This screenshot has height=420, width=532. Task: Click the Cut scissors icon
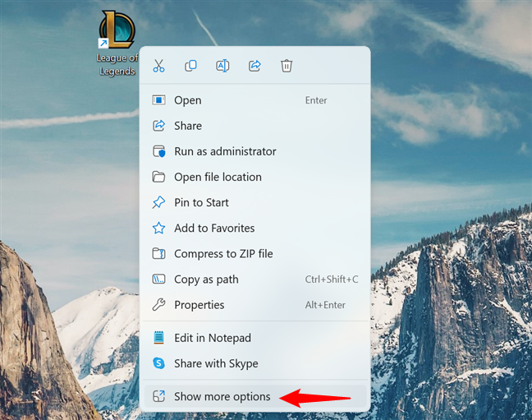point(158,66)
